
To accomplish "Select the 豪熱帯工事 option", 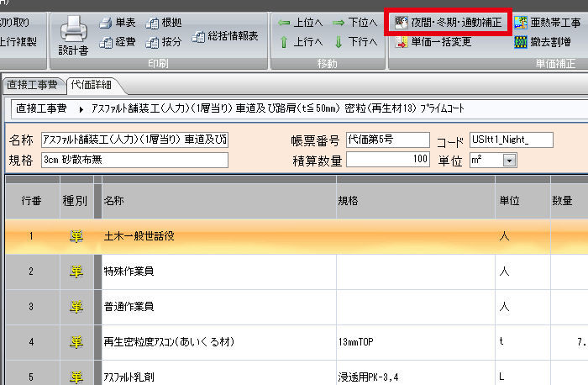I will pyautogui.click(x=549, y=23).
